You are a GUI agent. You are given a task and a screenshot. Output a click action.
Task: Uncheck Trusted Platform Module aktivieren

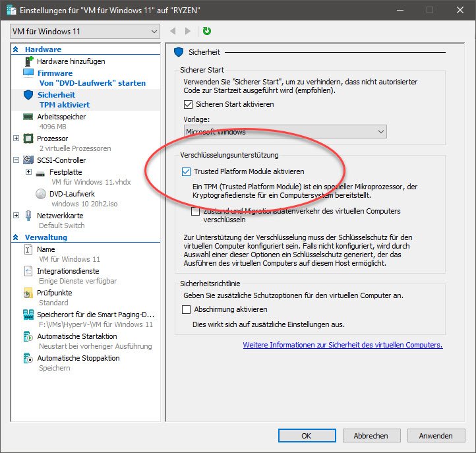tap(186, 172)
